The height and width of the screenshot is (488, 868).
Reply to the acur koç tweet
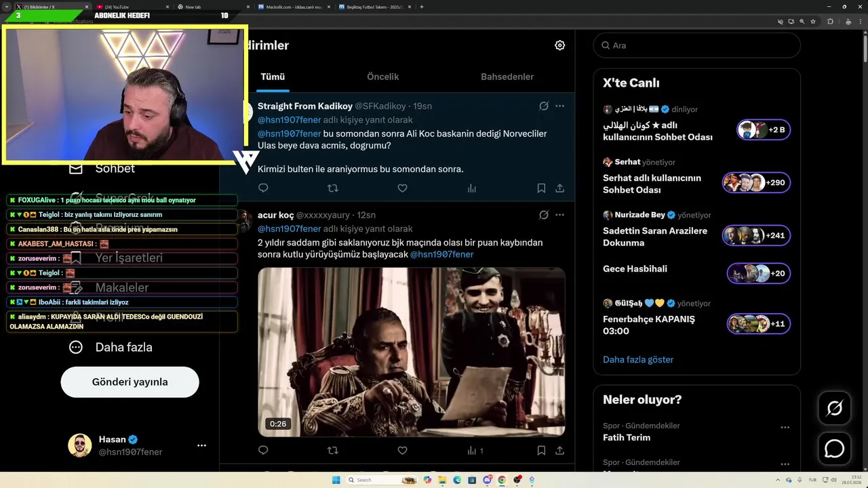click(263, 450)
